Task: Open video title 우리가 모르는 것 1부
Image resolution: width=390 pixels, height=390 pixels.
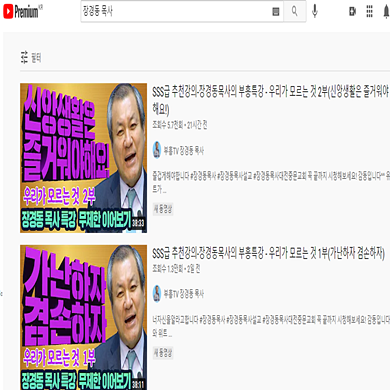Action: (x=268, y=253)
